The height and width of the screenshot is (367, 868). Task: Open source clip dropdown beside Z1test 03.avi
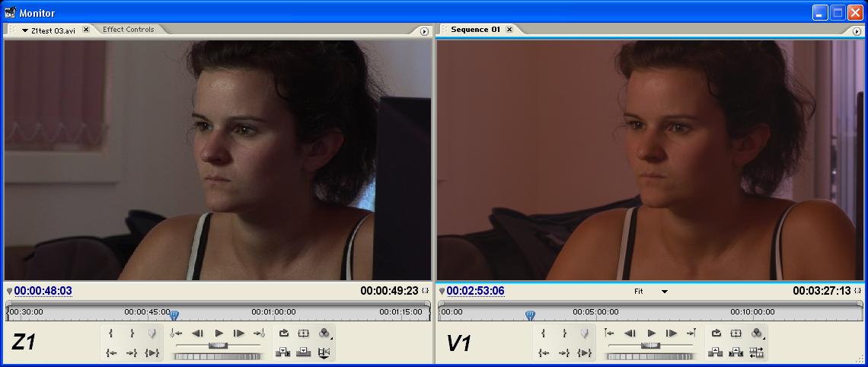[25, 30]
